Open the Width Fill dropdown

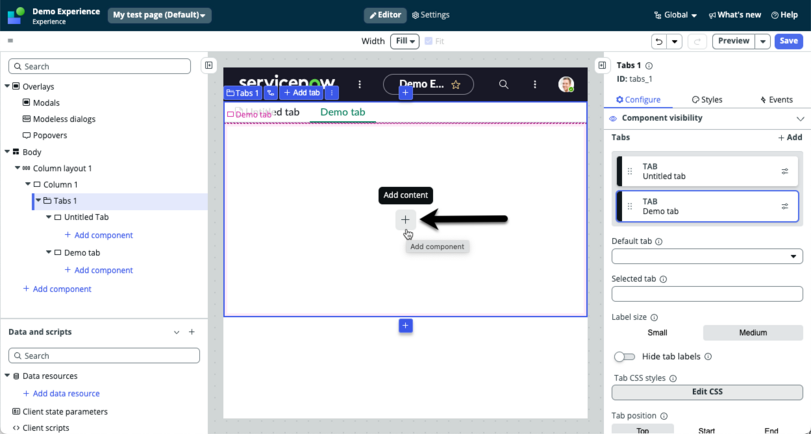[404, 41]
